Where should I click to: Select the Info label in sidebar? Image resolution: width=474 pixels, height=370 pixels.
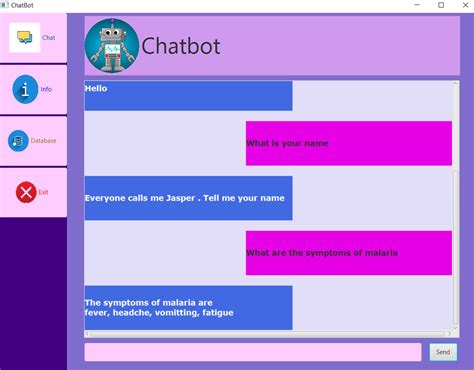[46, 89]
